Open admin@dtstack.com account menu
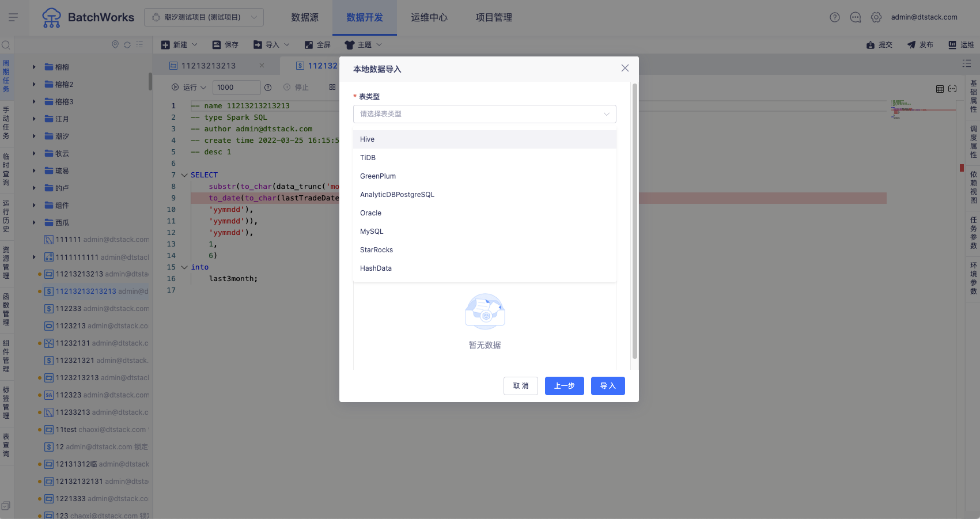 tap(924, 17)
